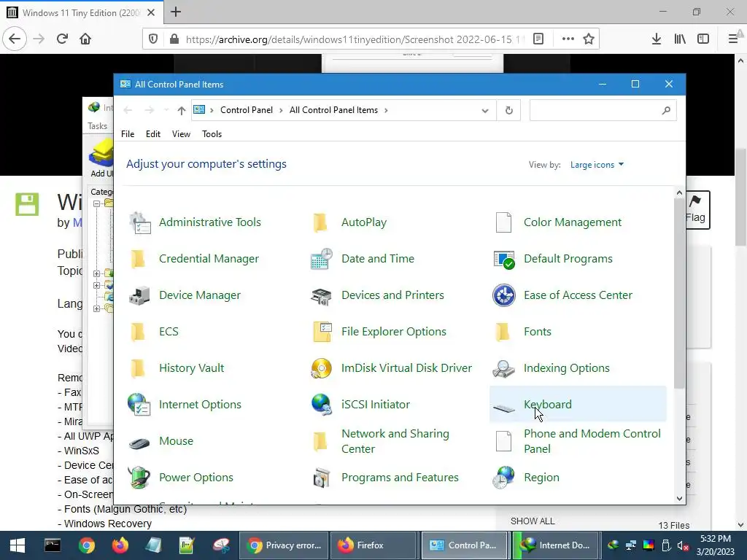Switch to Privacy error Chrome taskbar window
This screenshot has height=560, width=747.
(285, 545)
